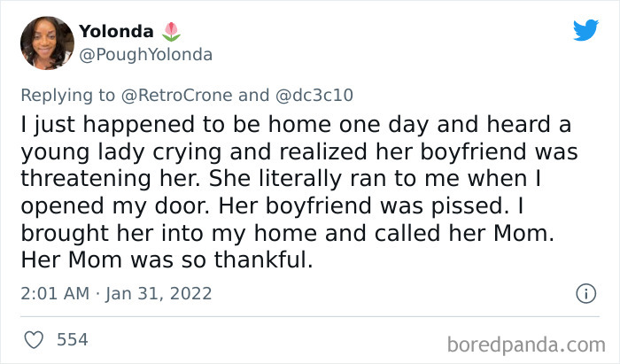Screen dimensions: 620x364
Task: Select the Jan 31, 2022 date
Action: coord(158,292)
